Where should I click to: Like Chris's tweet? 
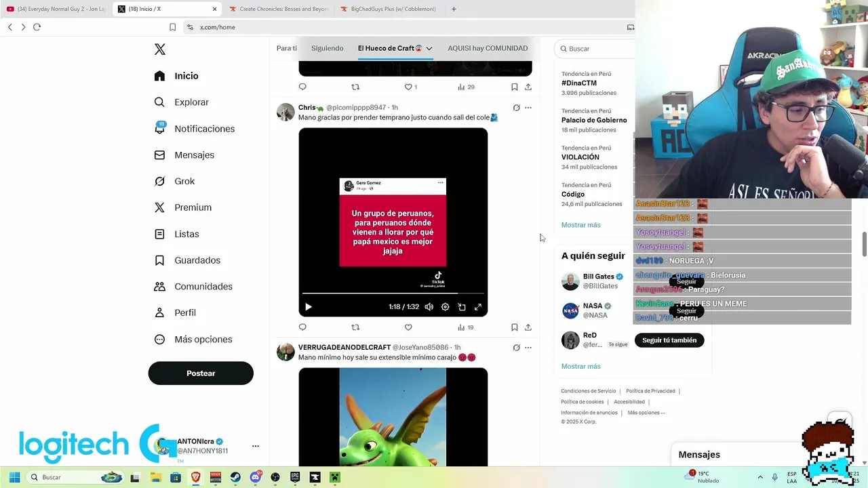(x=408, y=327)
